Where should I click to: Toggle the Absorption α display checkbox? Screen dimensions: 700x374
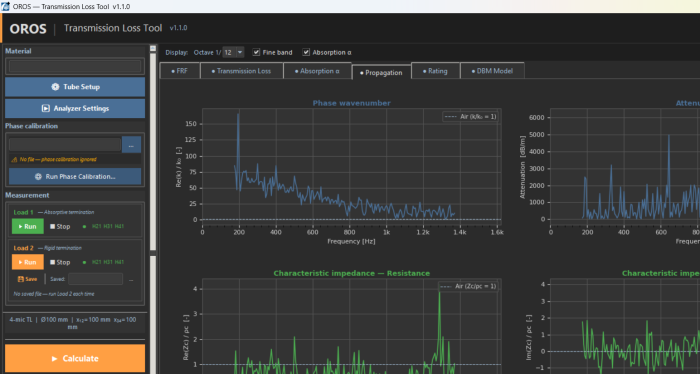pos(306,52)
